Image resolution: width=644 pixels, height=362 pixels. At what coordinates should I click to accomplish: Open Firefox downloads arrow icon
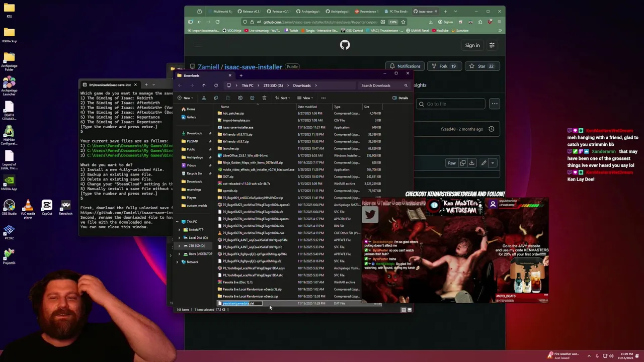pos(431,22)
